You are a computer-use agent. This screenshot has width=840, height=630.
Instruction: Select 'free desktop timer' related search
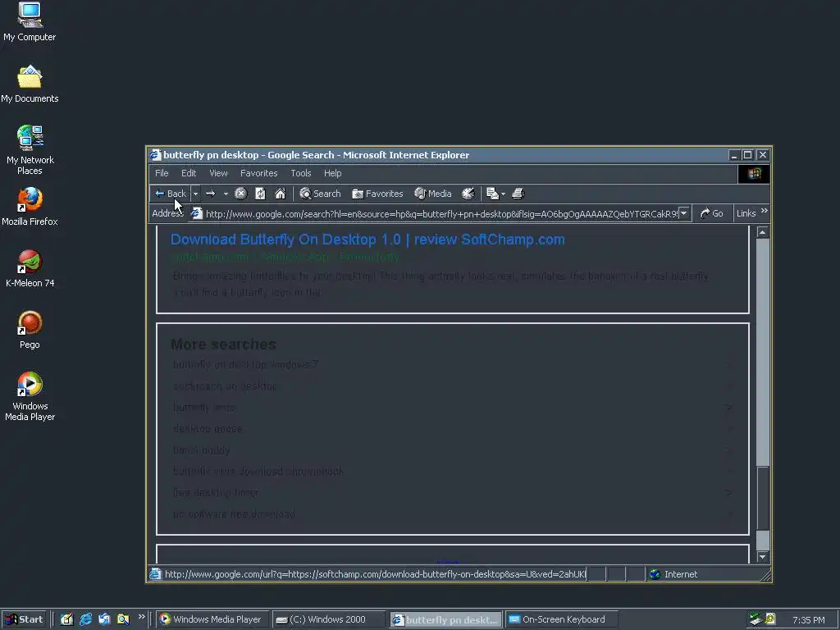(x=216, y=492)
